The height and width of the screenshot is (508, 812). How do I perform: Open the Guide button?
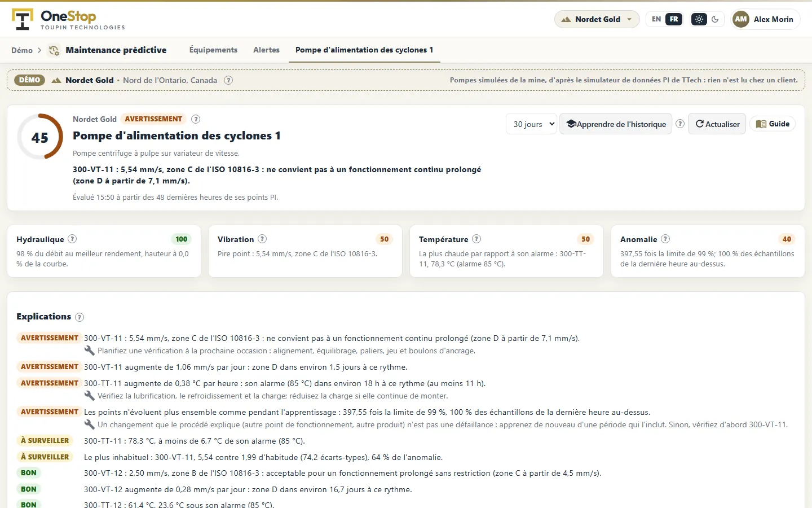773,124
